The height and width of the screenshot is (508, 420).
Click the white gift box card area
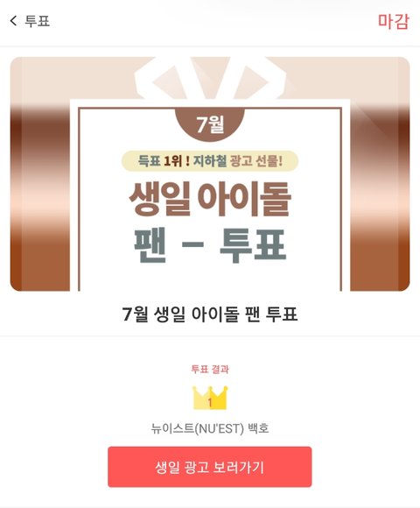[x=210, y=195]
